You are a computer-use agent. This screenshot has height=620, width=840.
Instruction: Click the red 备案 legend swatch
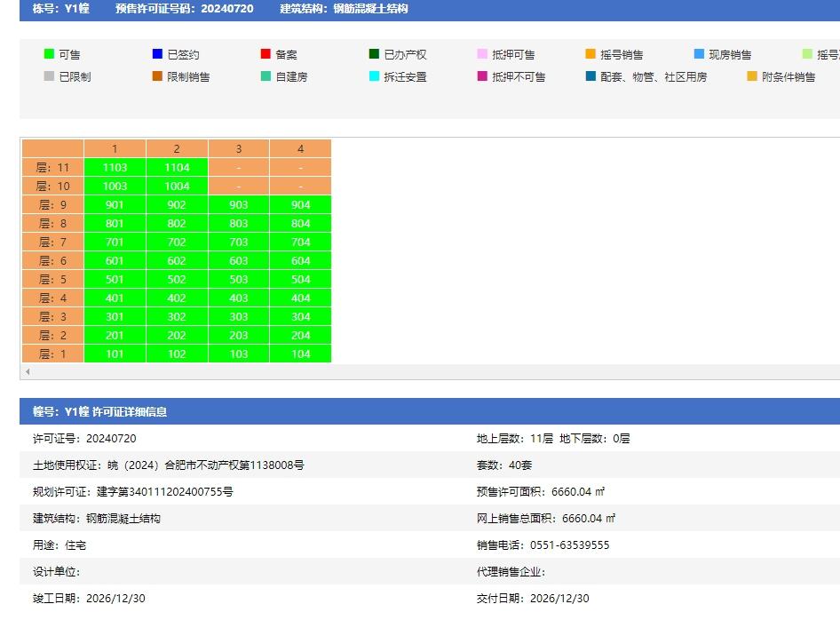(265, 53)
